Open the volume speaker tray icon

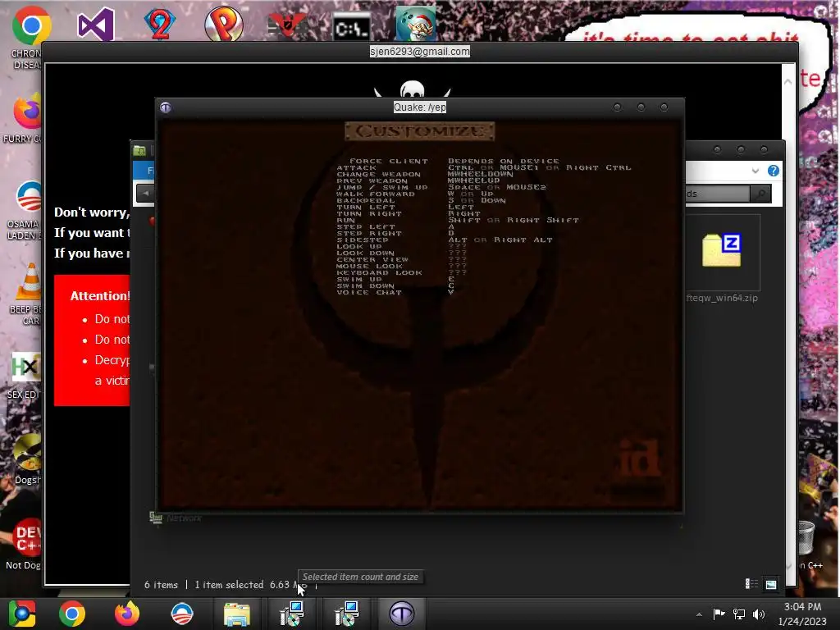click(759, 614)
